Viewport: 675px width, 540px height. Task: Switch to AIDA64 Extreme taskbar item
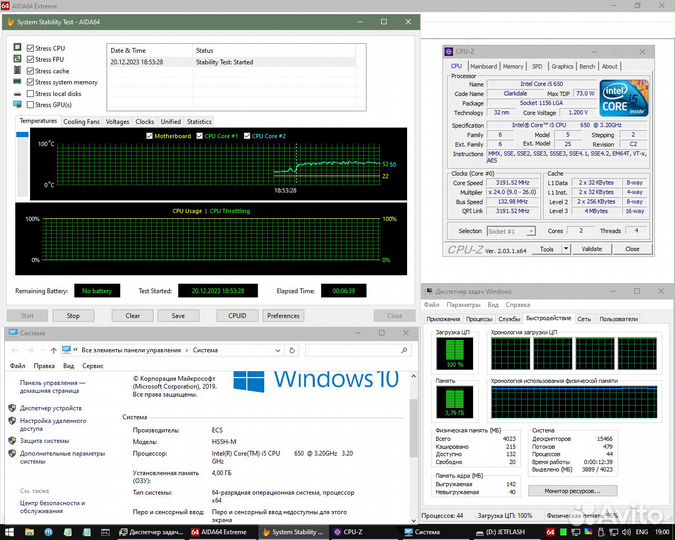[219, 532]
